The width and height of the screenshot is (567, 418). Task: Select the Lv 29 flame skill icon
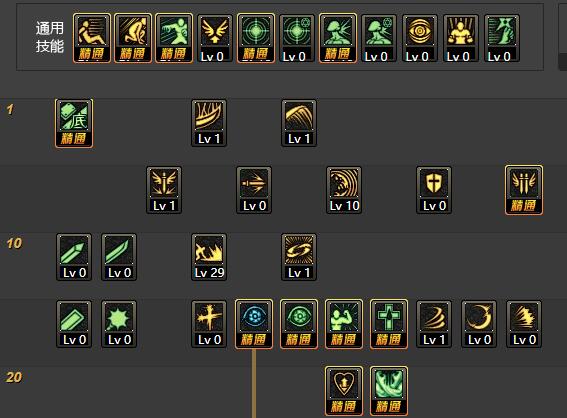(209, 257)
